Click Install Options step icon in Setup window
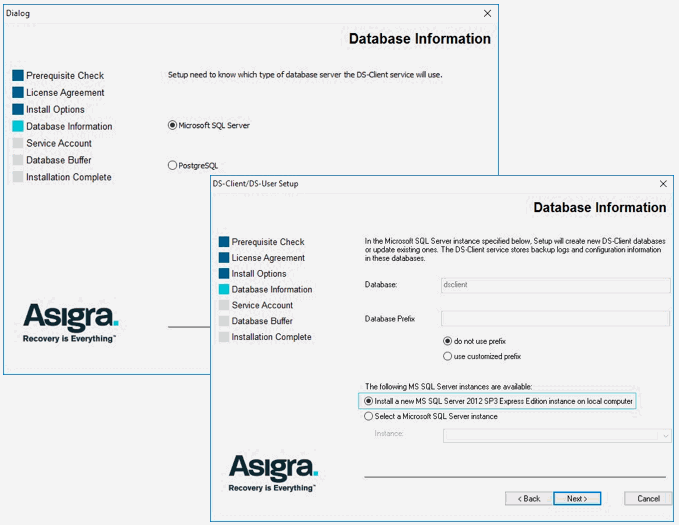This screenshot has width=679, height=525. point(224,273)
